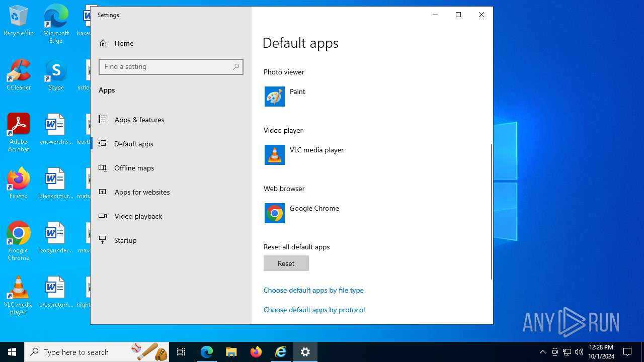Click the search magnifier in Find a setting
This screenshot has height=362, width=644.
pos(236,67)
